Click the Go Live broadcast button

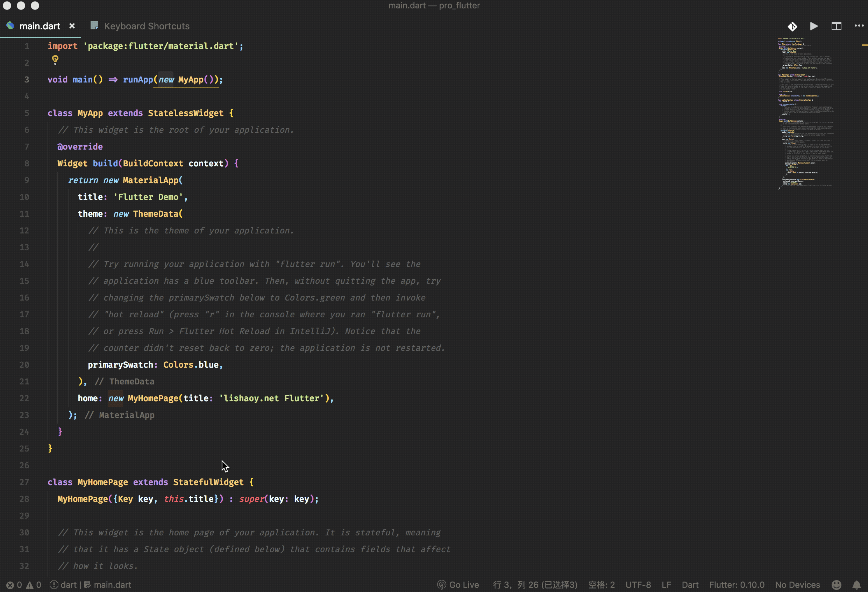[x=458, y=585]
